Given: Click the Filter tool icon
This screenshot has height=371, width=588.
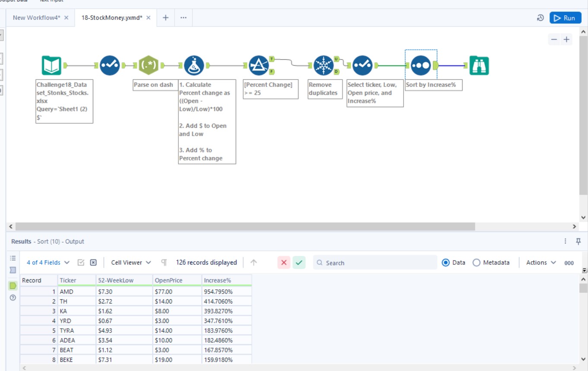Looking at the screenshot, I should 259,66.
